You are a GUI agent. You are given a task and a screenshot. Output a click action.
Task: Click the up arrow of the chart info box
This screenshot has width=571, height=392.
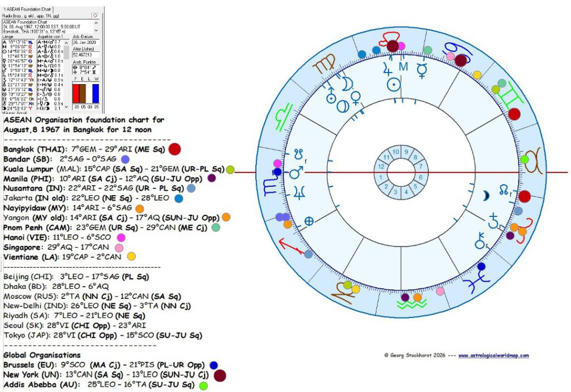pos(96,22)
